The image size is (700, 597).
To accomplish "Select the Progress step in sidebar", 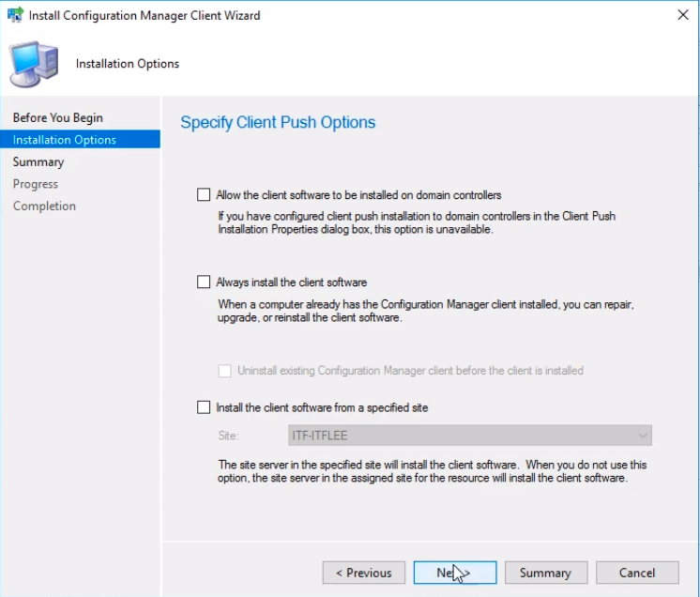I will (36, 184).
